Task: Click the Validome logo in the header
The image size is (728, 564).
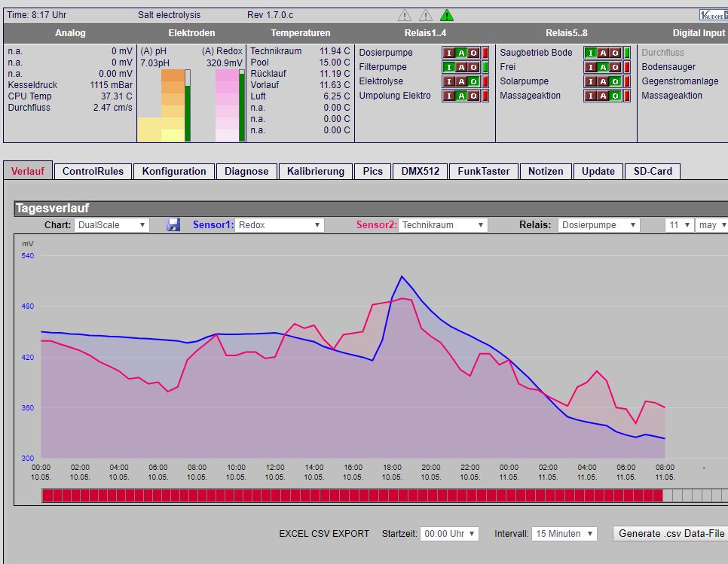Action: click(714, 15)
